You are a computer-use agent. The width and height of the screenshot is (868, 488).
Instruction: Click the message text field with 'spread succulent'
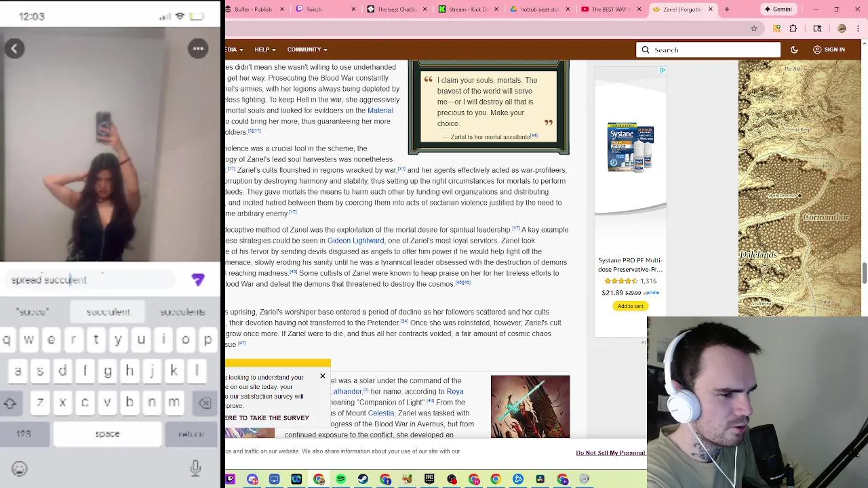(x=88, y=280)
